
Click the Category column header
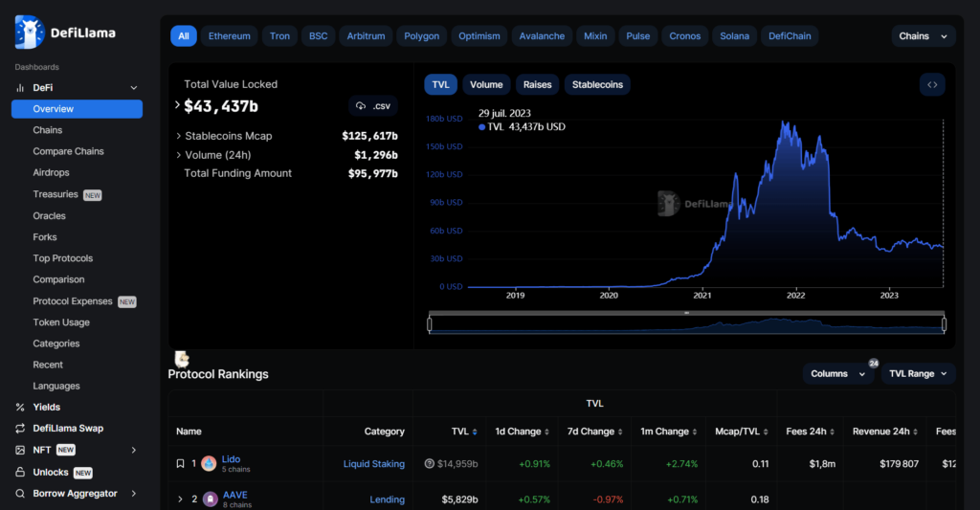(x=385, y=432)
